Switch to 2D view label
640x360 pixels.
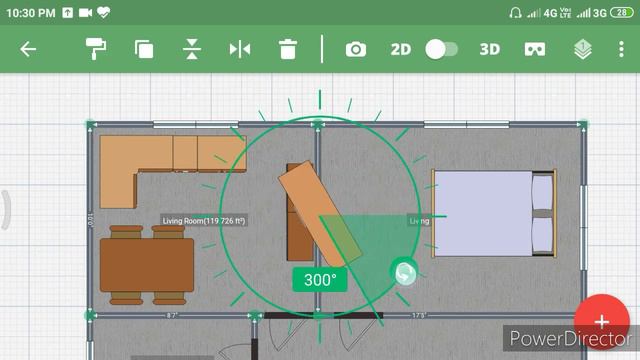click(400, 49)
